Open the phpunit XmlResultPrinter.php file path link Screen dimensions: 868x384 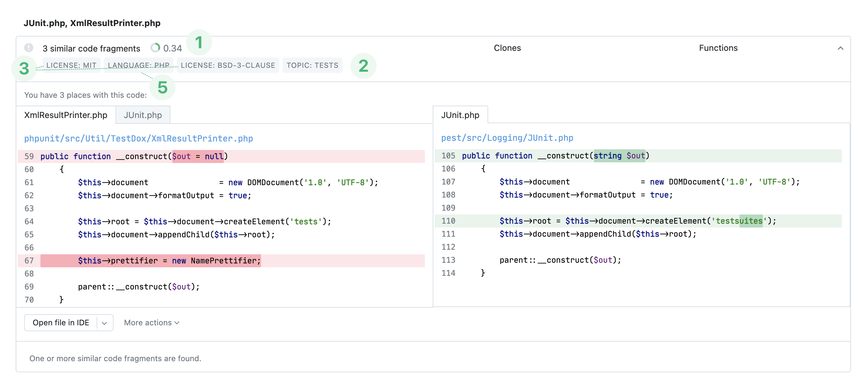click(138, 138)
